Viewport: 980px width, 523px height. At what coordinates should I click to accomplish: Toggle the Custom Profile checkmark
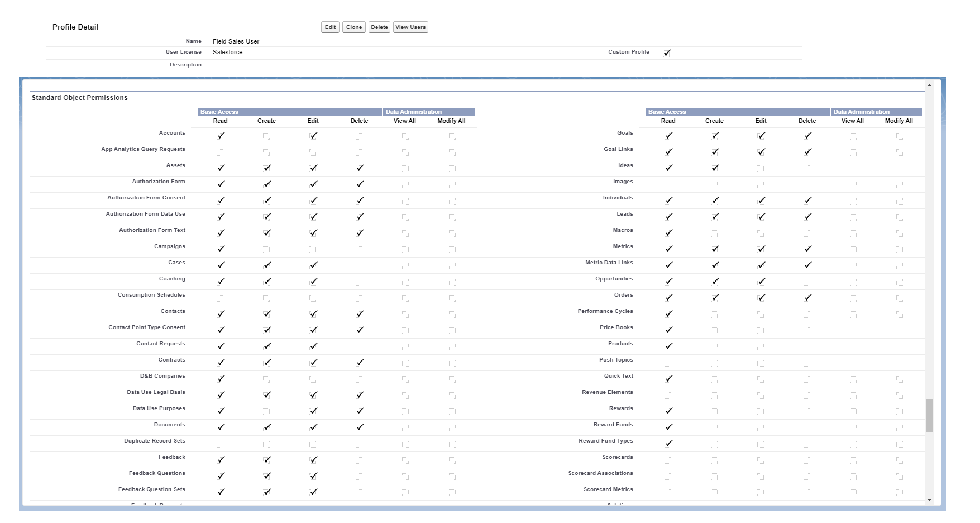pyautogui.click(x=667, y=53)
